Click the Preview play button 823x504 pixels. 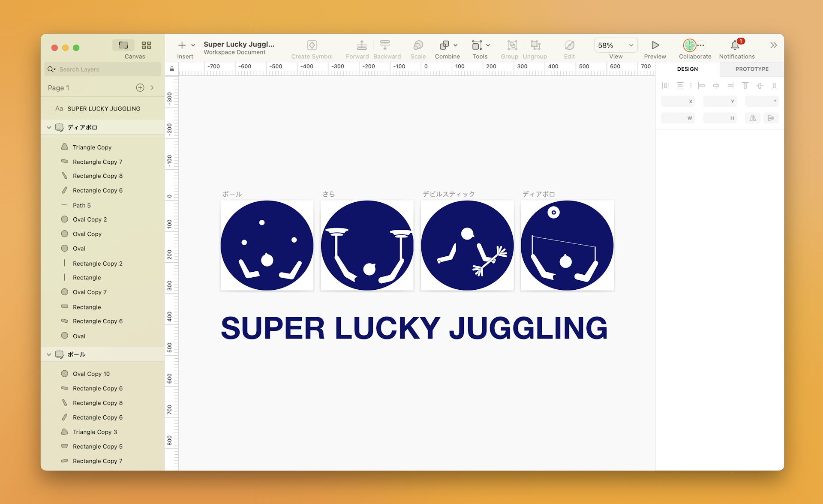pyautogui.click(x=654, y=45)
